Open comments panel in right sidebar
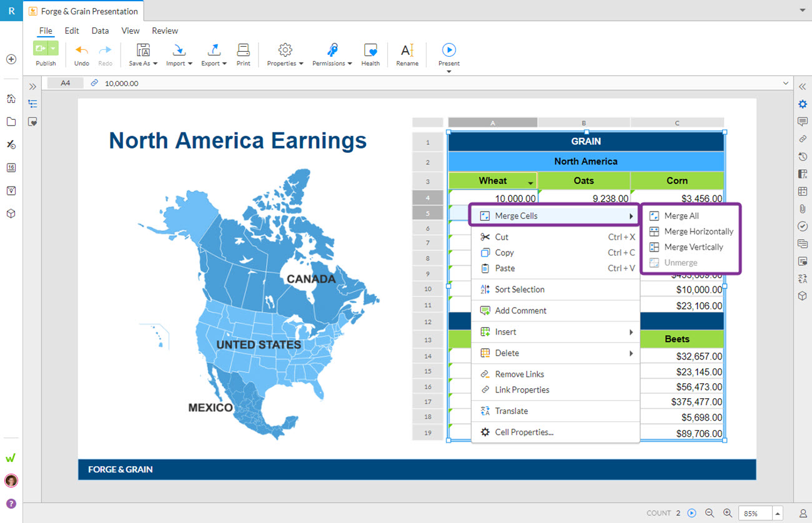This screenshot has height=523, width=812. tap(803, 122)
